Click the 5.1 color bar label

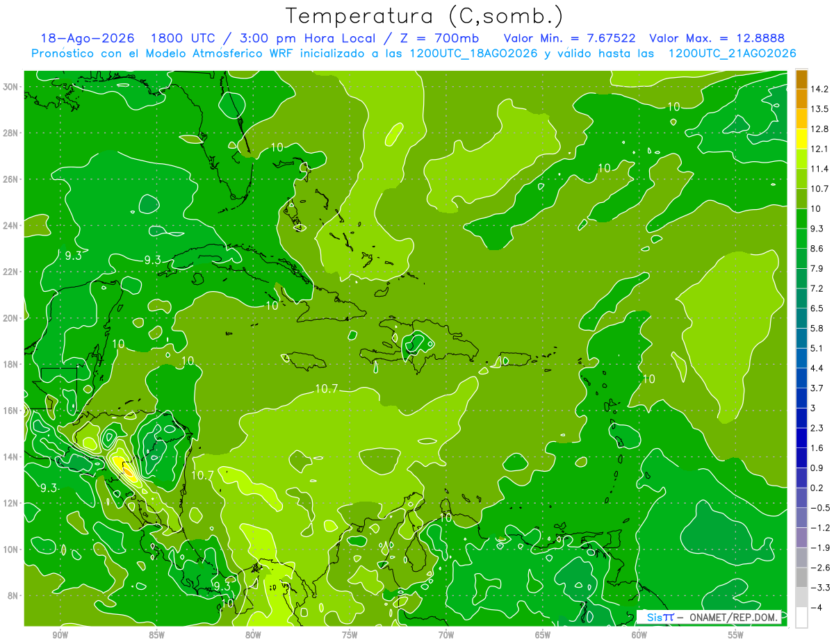(x=817, y=348)
